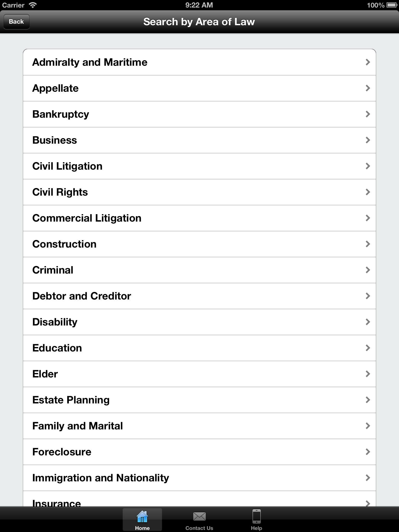The height and width of the screenshot is (532, 399).
Task: Choose the Construction law entry
Action: [x=64, y=244]
